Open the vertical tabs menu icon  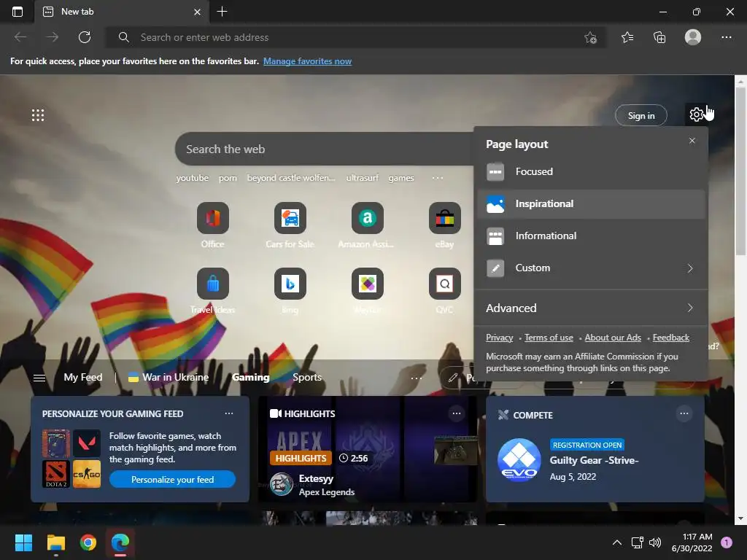pos(18,12)
